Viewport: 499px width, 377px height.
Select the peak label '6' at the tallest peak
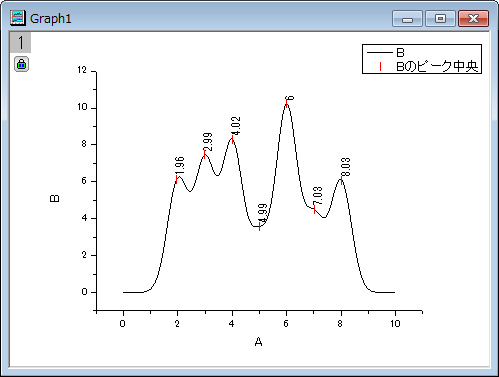(x=291, y=98)
